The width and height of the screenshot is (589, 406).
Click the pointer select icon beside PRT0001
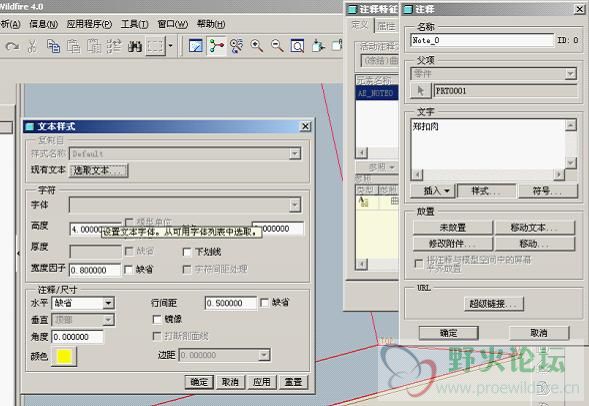pos(420,91)
